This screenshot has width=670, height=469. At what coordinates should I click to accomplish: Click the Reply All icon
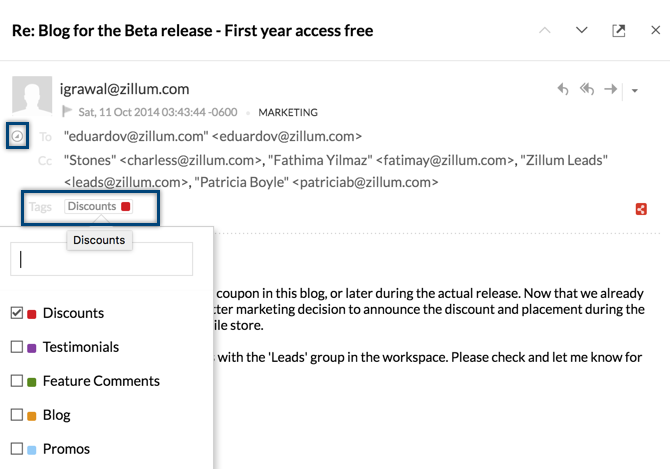click(x=587, y=90)
